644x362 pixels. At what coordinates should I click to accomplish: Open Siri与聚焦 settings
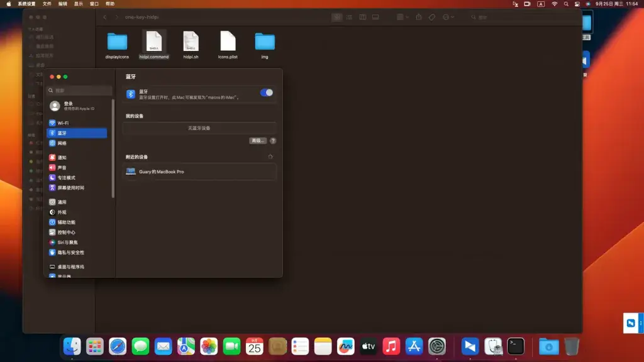pos(77,242)
